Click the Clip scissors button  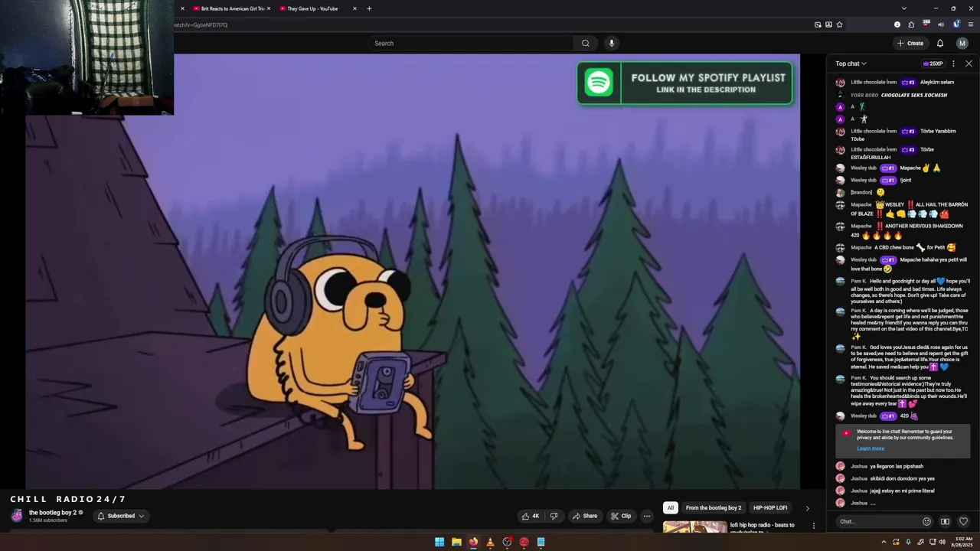point(621,516)
